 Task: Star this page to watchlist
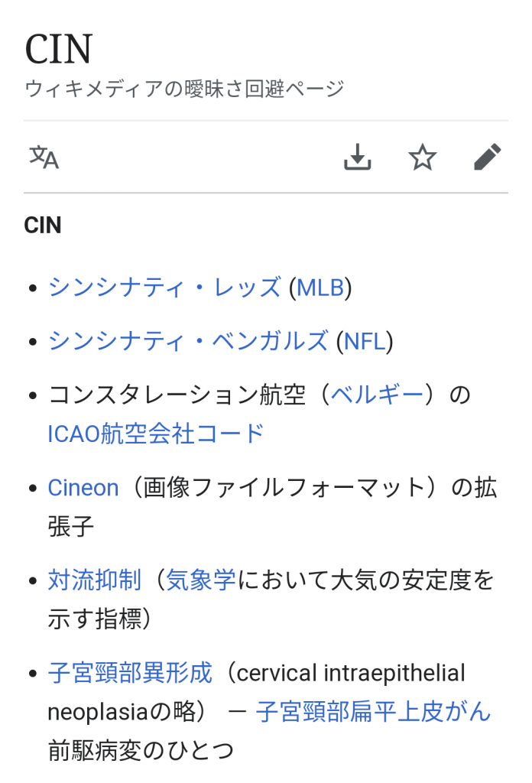422,158
